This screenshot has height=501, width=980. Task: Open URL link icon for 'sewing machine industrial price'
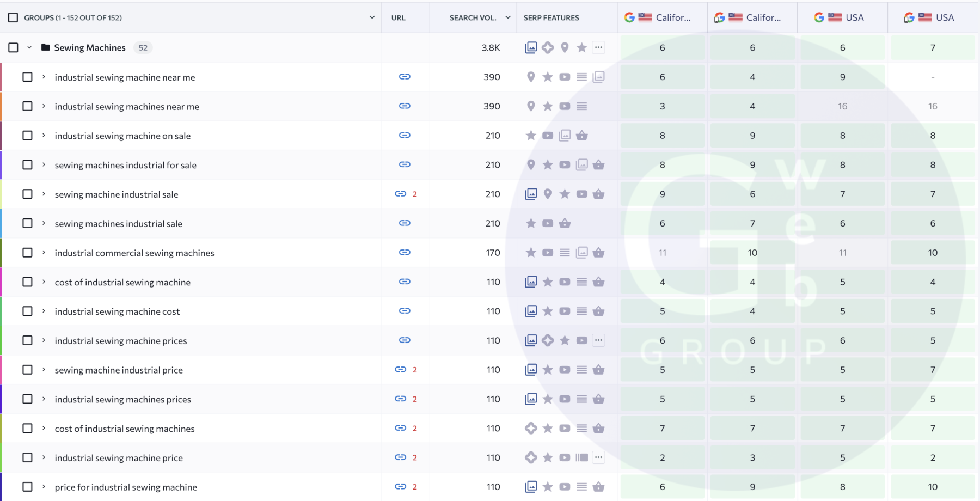click(401, 370)
